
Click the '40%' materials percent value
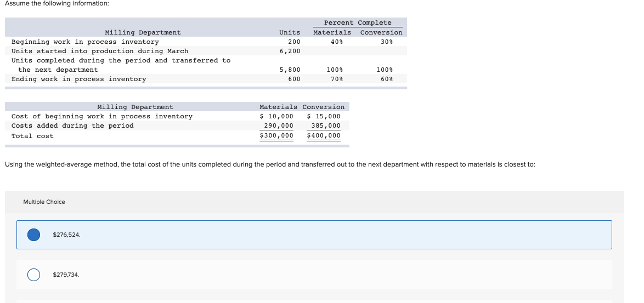[337, 42]
